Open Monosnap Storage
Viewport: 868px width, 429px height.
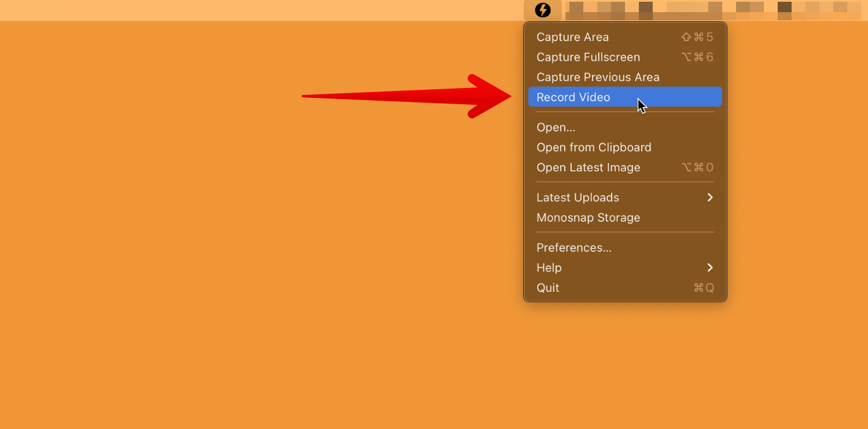coord(588,218)
